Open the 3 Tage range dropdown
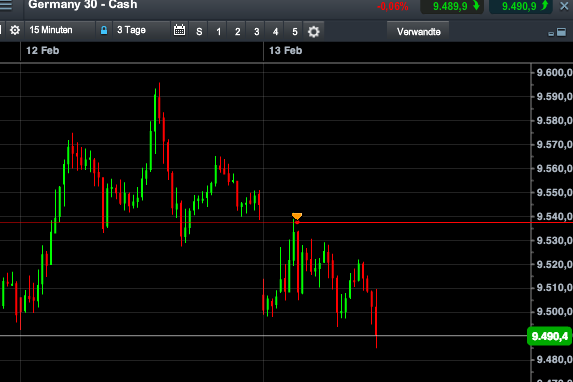Image resolution: width=573 pixels, height=382 pixels. click(141, 30)
